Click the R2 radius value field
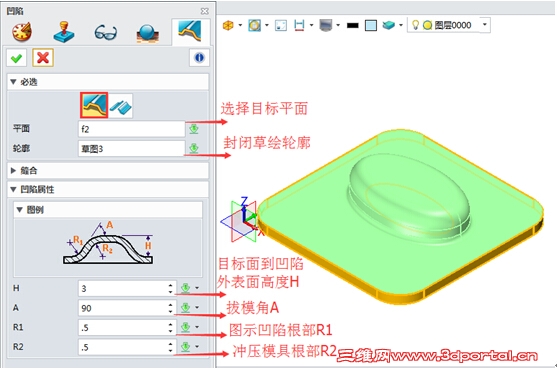 (x=123, y=347)
